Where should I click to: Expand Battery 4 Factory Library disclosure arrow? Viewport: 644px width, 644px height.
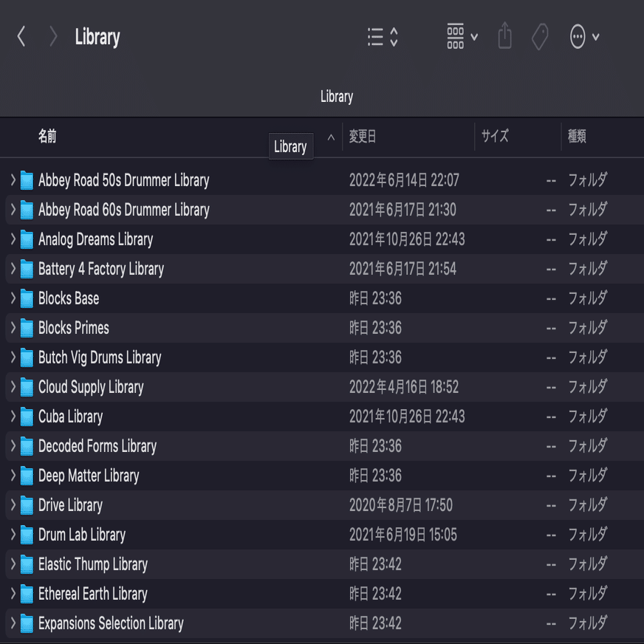[x=13, y=269]
